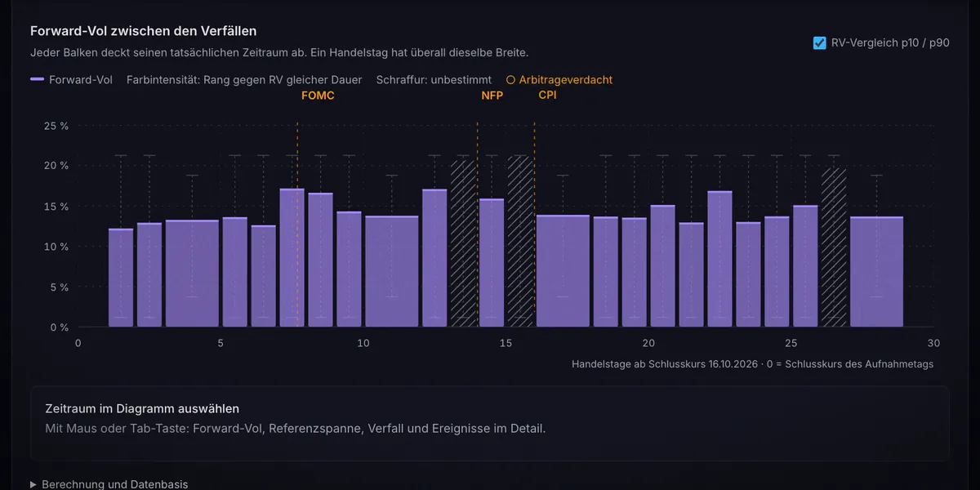
Task: Click the 'Zeitraum im Diagramm auswählen' panel heading
Action: click(141, 408)
